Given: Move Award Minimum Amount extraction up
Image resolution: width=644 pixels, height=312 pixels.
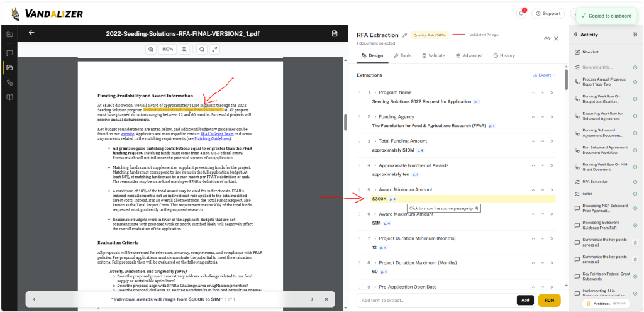Looking at the screenshot, I should (533, 190).
